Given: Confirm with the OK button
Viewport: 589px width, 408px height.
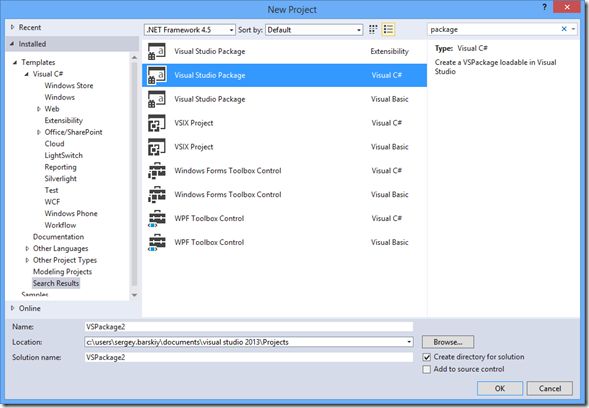Looking at the screenshot, I should [x=500, y=388].
